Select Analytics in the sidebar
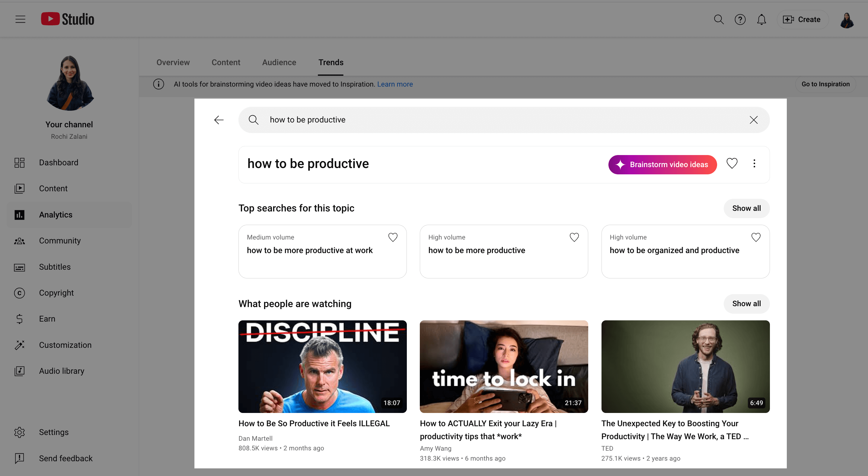This screenshot has height=476, width=868. 55,214
